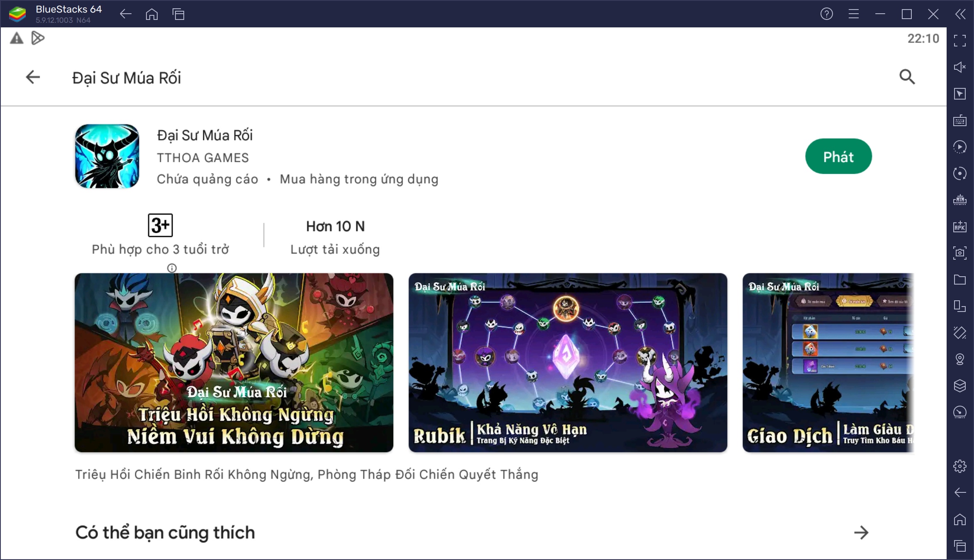Open media folder in sidebar
This screenshot has width=974, height=560.
[x=959, y=280]
